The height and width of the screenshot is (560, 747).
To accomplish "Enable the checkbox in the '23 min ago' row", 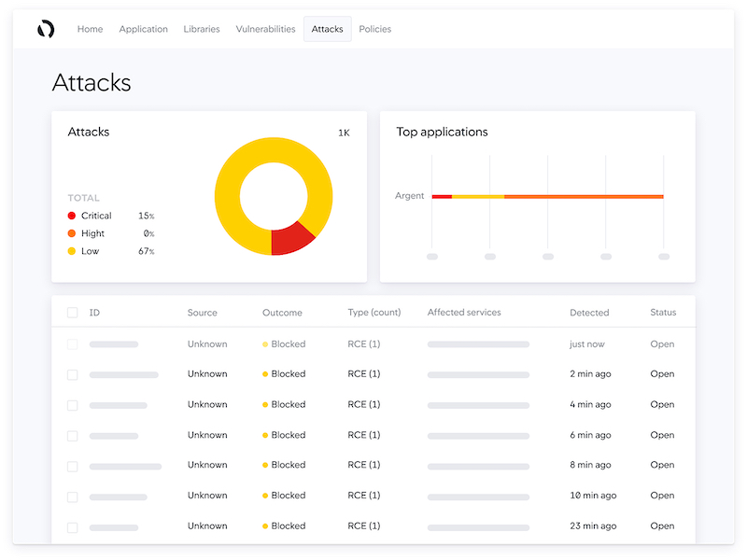I will (x=73, y=527).
